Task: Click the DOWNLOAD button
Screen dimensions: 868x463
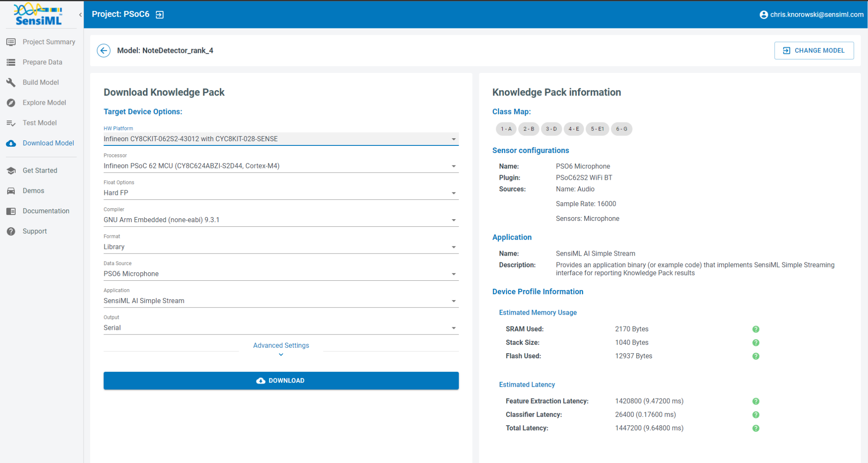Action: [x=281, y=380]
